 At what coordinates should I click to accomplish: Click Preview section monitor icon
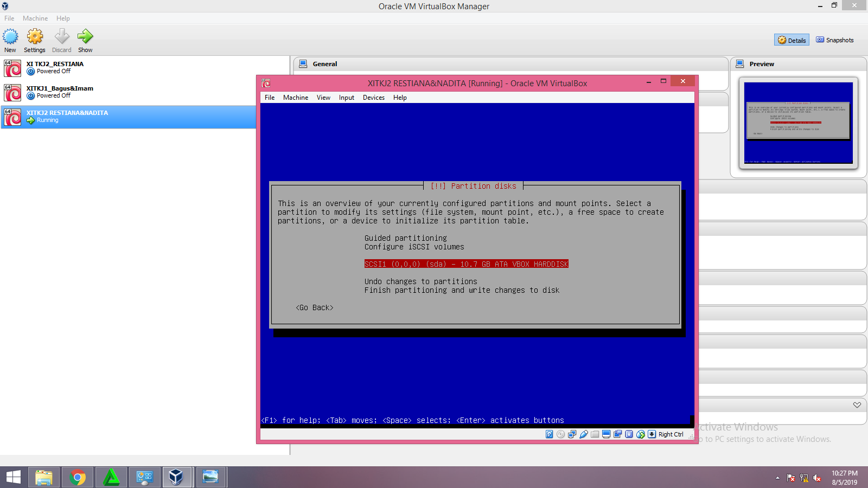[740, 63]
